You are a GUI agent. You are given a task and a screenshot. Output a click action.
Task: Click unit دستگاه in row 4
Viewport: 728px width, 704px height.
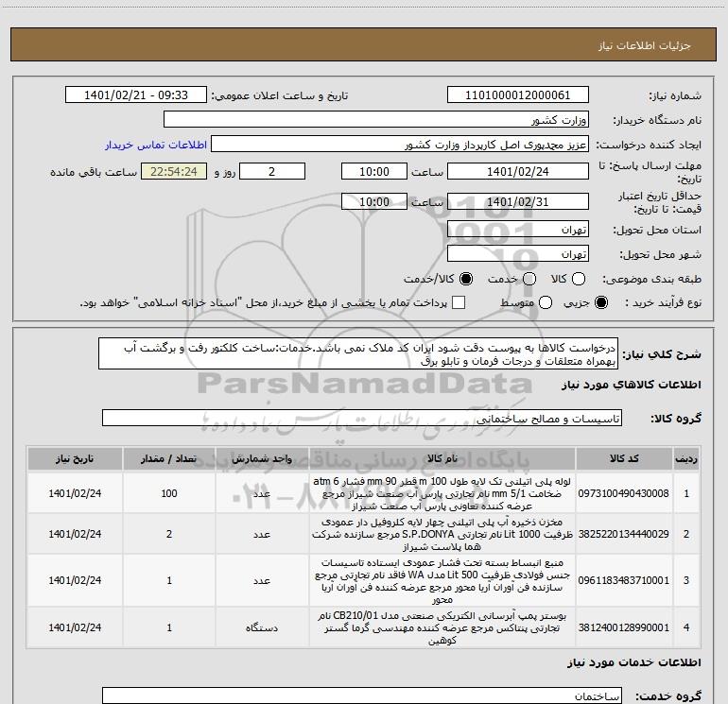pos(262,627)
